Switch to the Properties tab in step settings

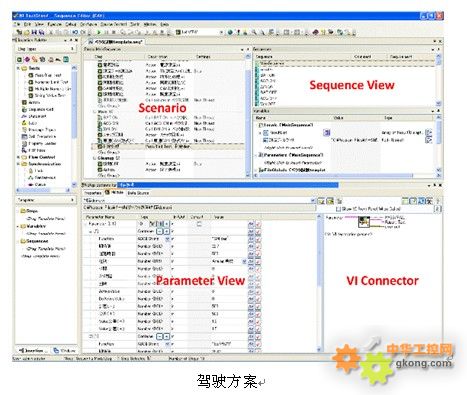(x=93, y=193)
